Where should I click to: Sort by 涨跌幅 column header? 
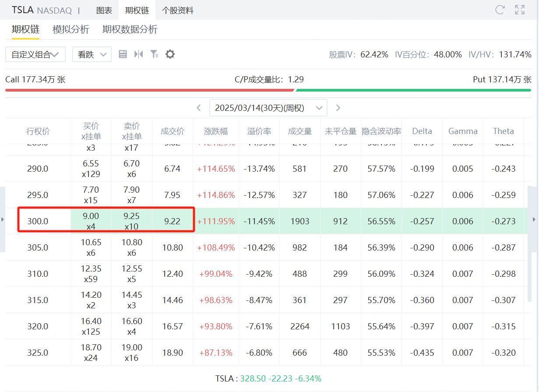216,131
